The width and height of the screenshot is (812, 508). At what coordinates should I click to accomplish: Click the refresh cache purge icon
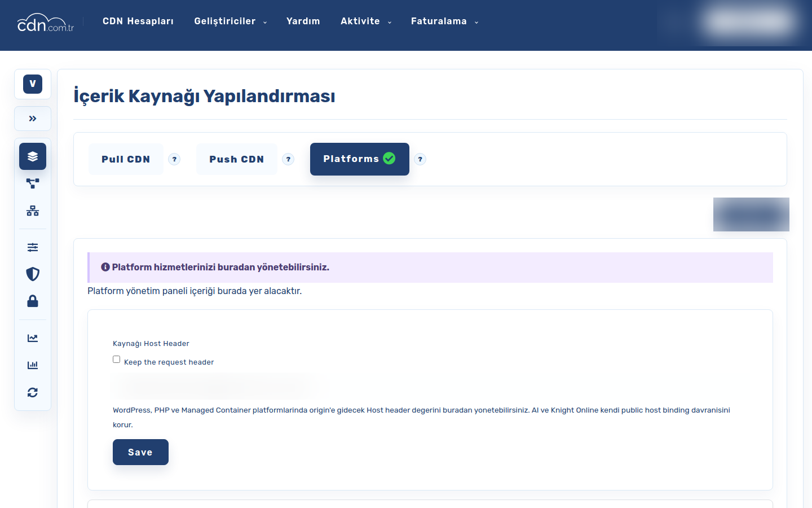33,392
